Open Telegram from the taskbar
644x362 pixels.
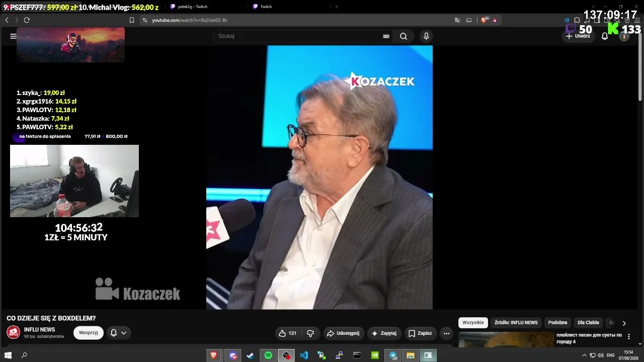[x=392, y=355]
